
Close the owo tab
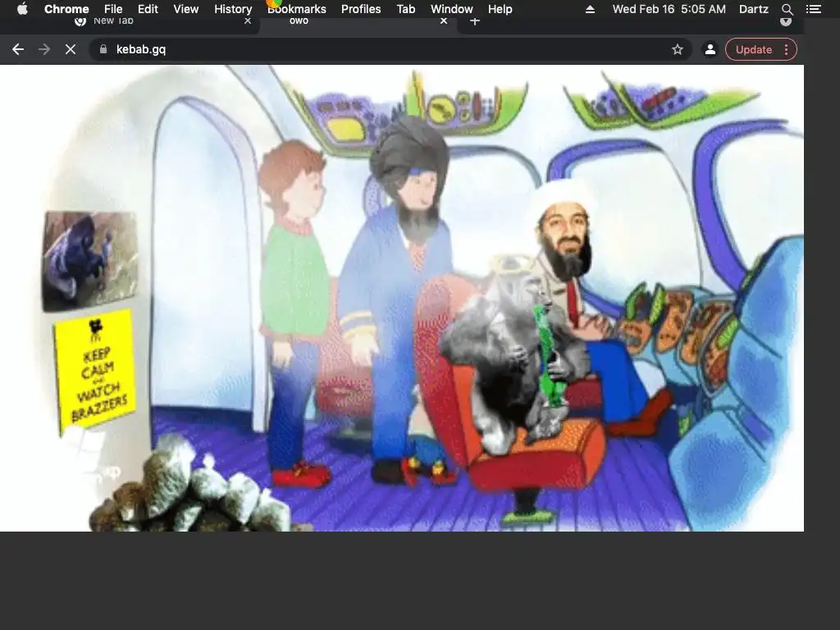click(444, 21)
